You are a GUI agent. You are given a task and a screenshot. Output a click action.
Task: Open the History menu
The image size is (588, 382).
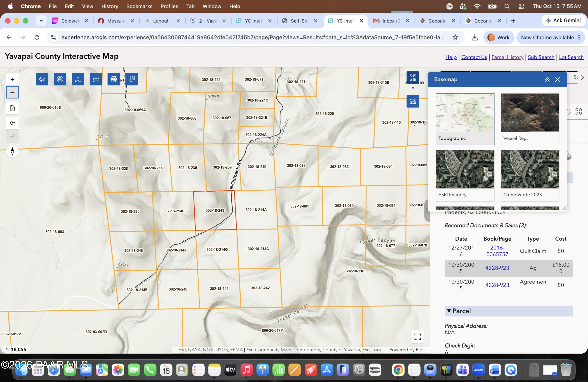point(110,6)
